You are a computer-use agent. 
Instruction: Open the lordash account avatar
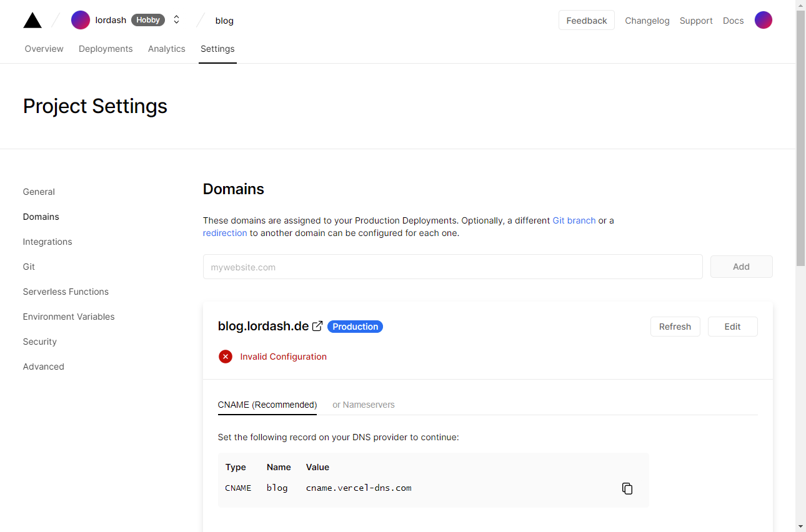pos(81,20)
